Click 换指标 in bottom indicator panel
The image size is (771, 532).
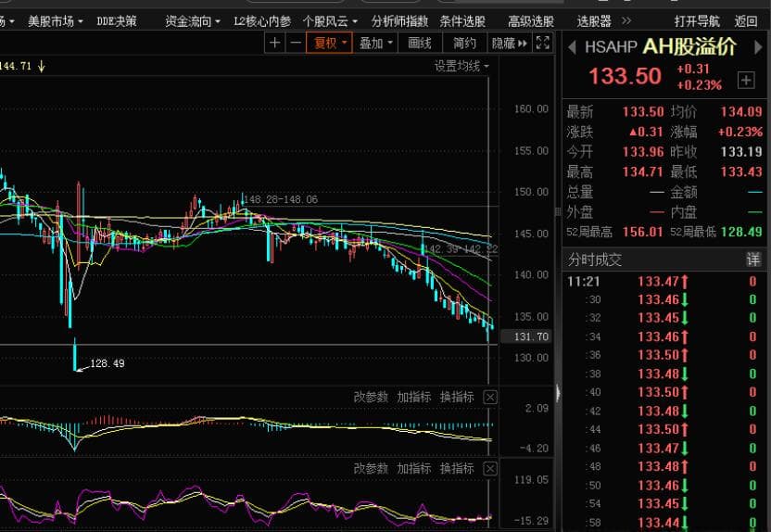tap(457, 468)
